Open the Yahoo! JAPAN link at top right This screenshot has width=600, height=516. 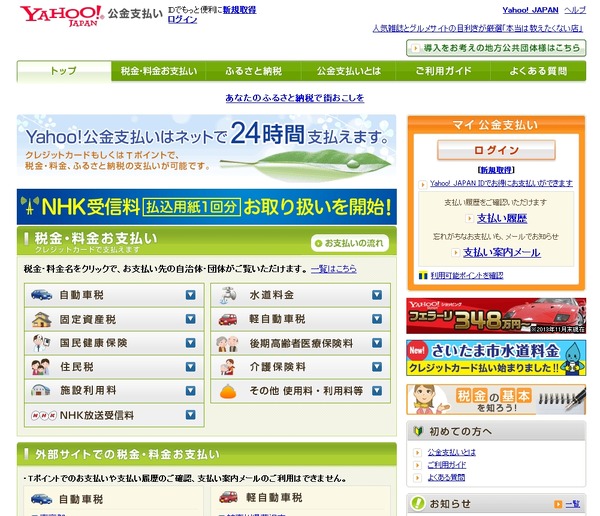coord(530,10)
